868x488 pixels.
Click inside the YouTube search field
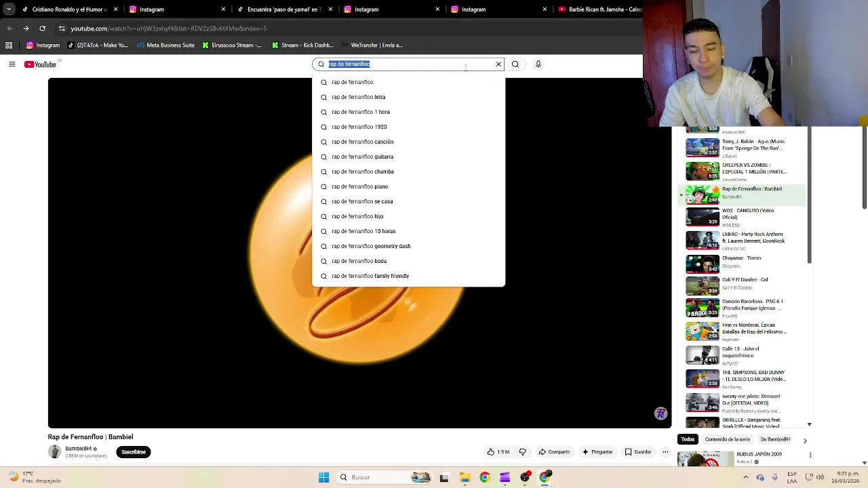coord(410,64)
